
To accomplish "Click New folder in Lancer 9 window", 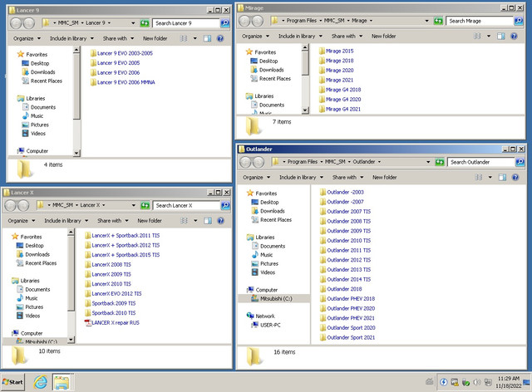I will 155,38.
